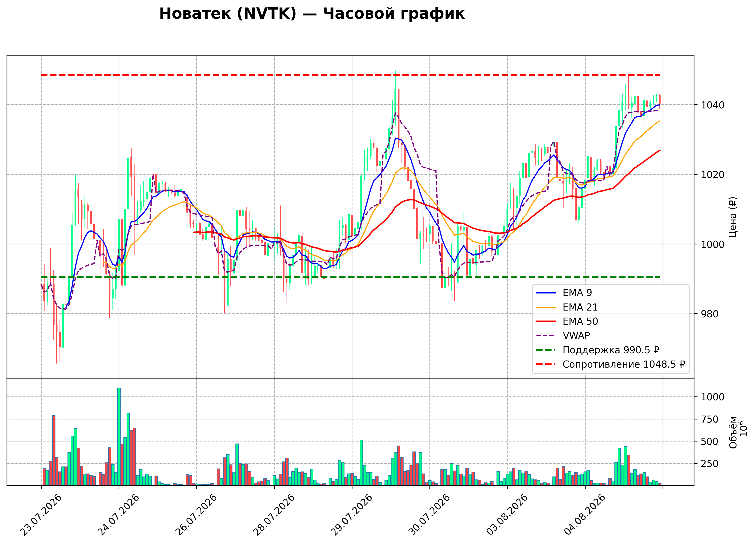Click the "VWAP" legend label
Screen dimensions: 756x544
tap(576, 336)
